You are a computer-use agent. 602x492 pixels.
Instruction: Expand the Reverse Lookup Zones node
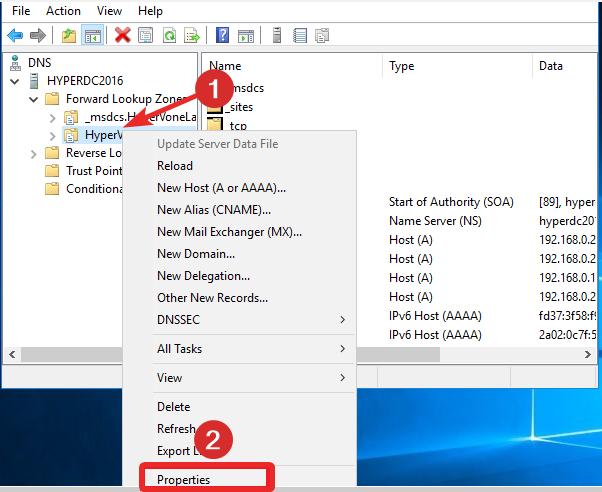(x=34, y=154)
